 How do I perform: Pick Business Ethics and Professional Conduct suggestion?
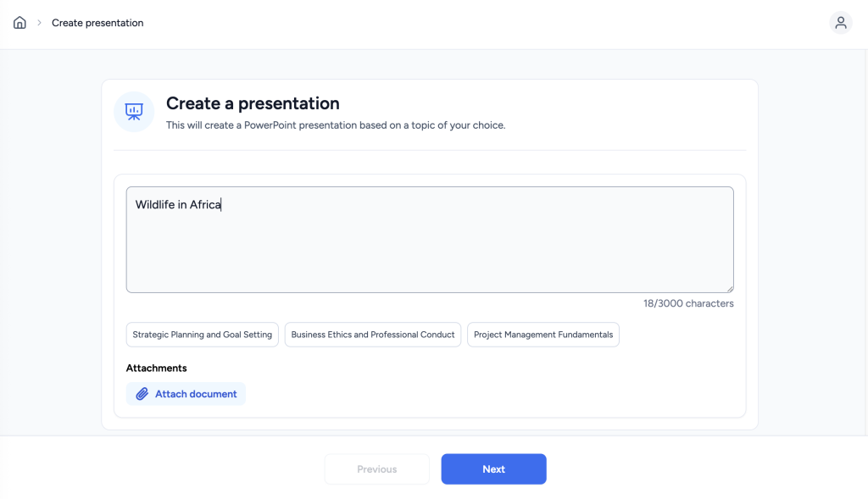click(373, 335)
